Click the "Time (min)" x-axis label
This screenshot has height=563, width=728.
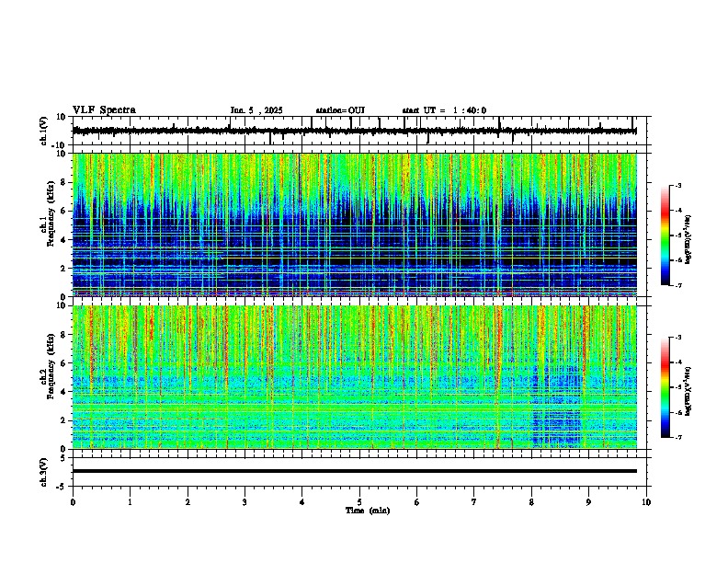point(368,511)
